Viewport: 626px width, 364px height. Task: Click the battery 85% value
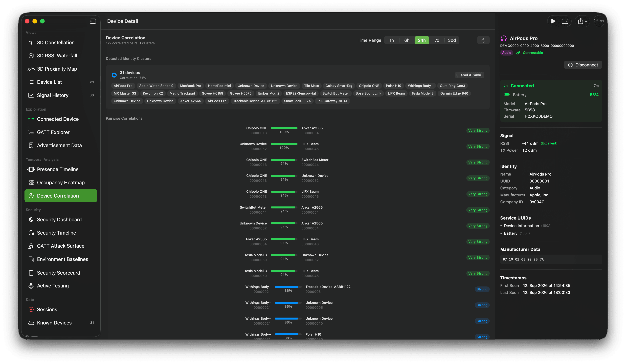coord(594,95)
